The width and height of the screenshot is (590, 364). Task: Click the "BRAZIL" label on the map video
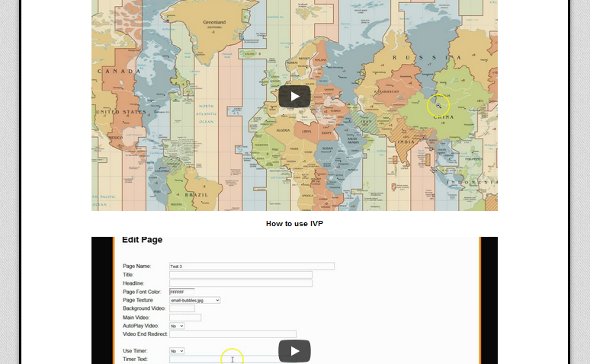[197, 195]
